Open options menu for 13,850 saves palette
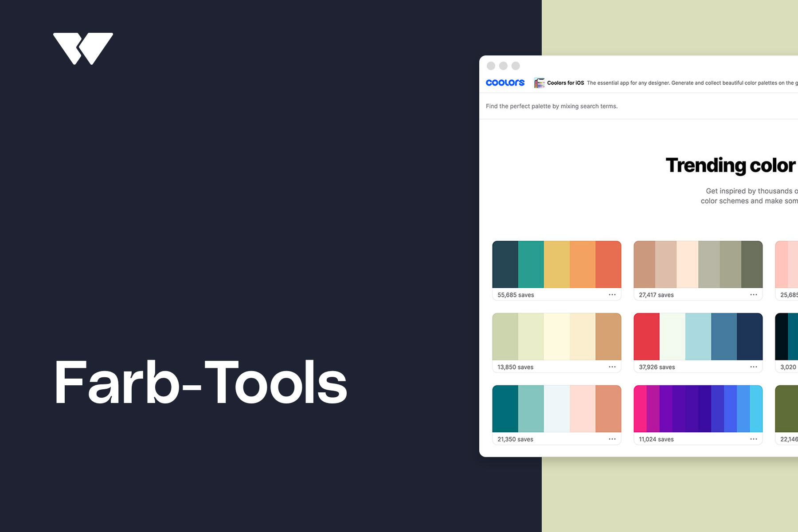This screenshot has height=532, width=798. pyautogui.click(x=612, y=367)
